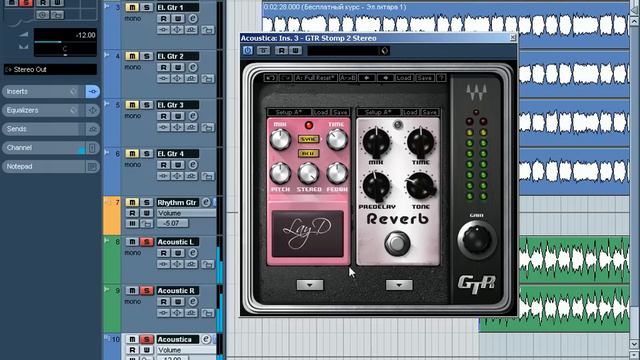
Task: Enable Write automation in plugin window header
Action: [296, 51]
